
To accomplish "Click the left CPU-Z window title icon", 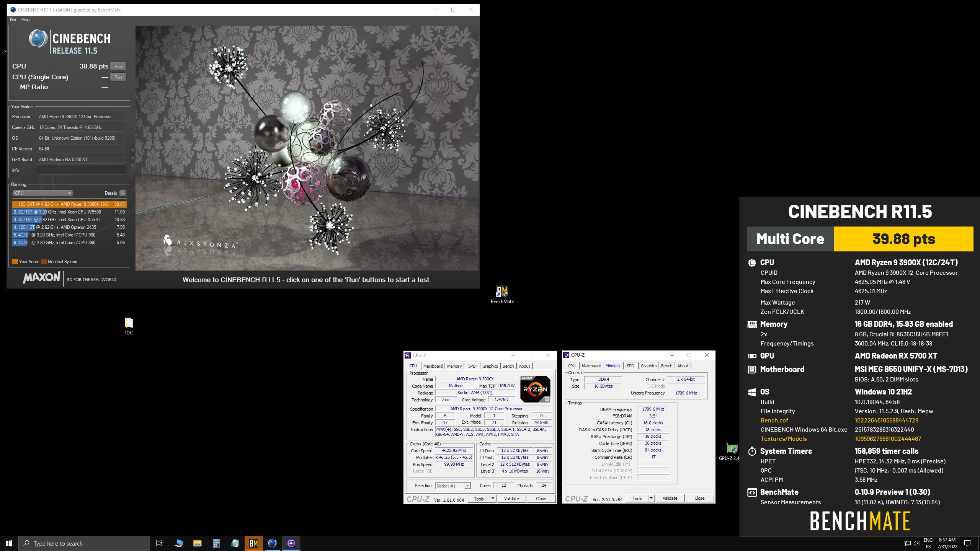I will (408, 355).
